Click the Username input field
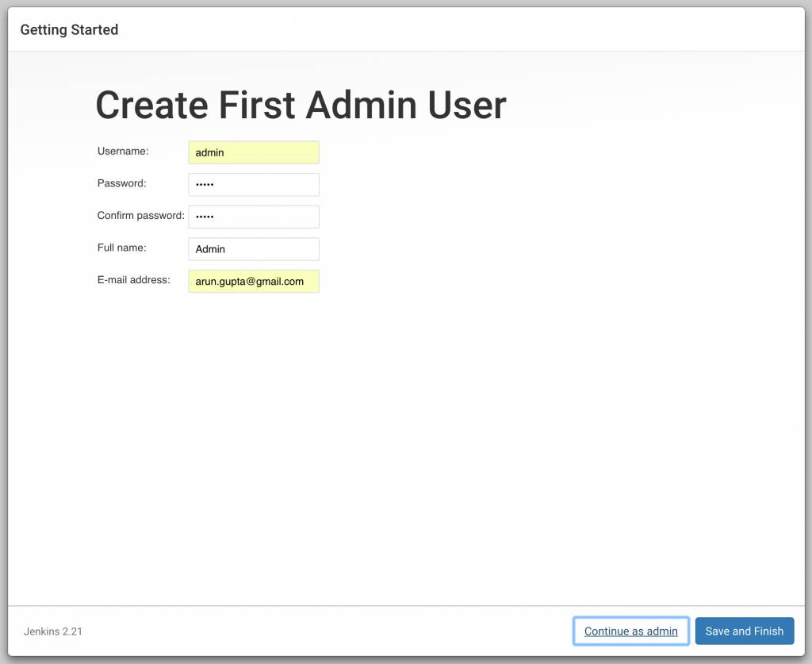812x664 pixels. pos(254,152)
